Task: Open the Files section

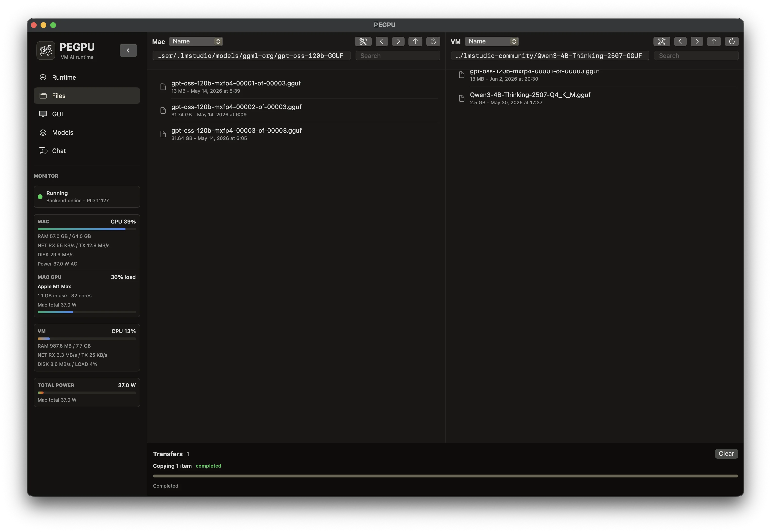Action: click(x=87, y=96)
